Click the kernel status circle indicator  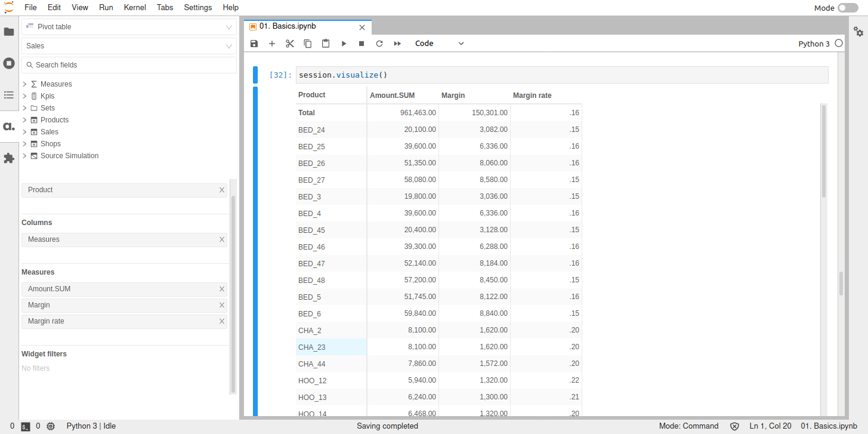[x=839, y=44]
